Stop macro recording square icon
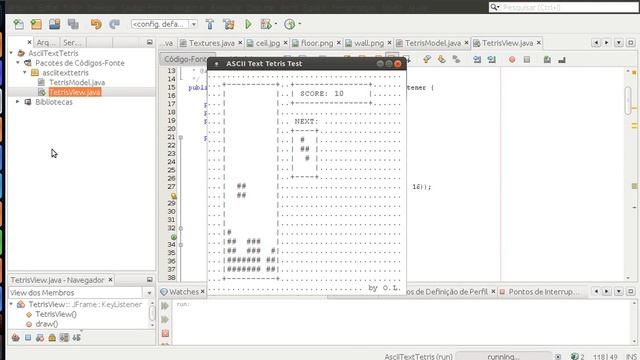 pos(527,60)
